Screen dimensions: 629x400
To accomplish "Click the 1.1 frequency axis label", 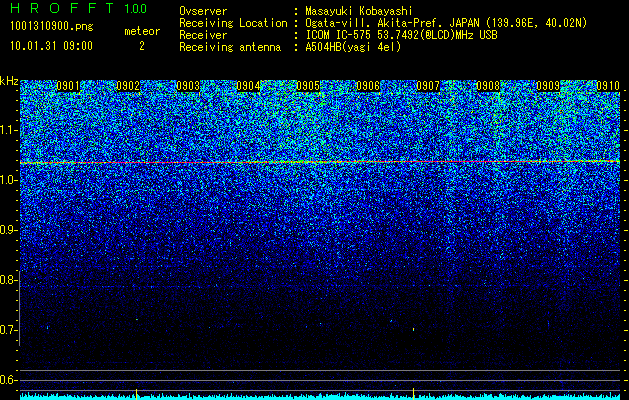I will pyautogui.click(x=8, y=130).
